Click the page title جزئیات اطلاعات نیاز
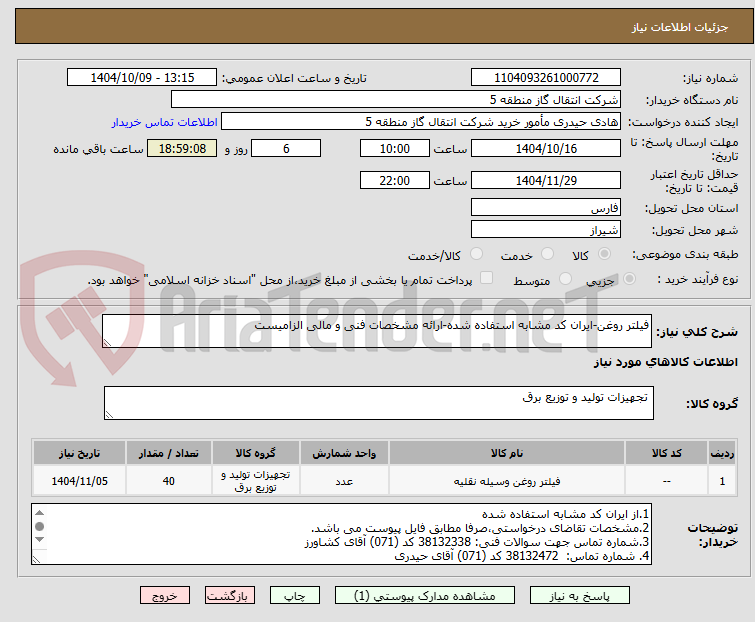 tap(680, 27)
